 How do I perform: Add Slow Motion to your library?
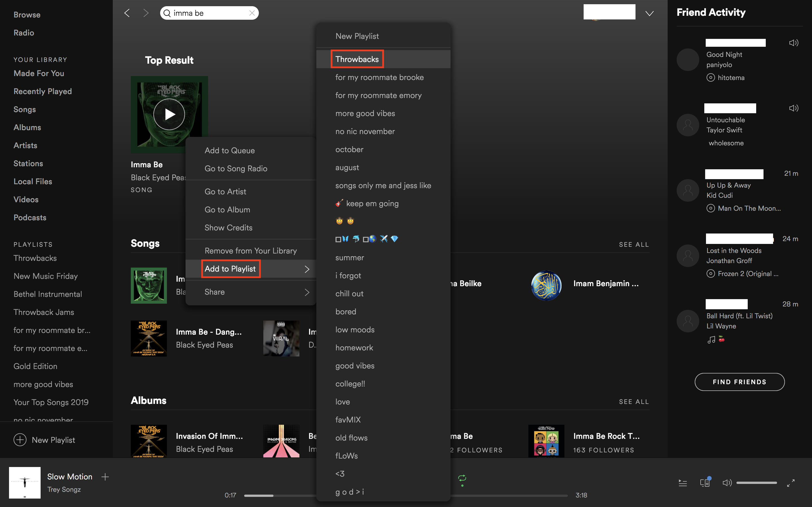tap(105, 477)
